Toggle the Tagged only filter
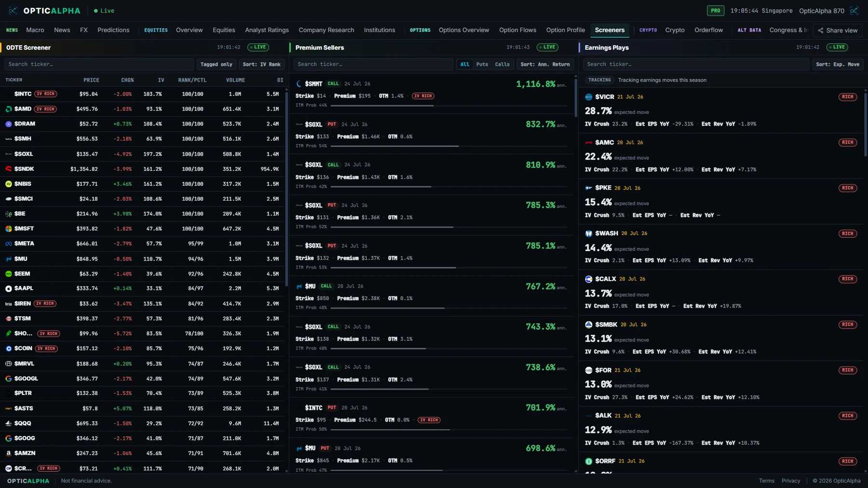868x488 pixels. (216, 64)
